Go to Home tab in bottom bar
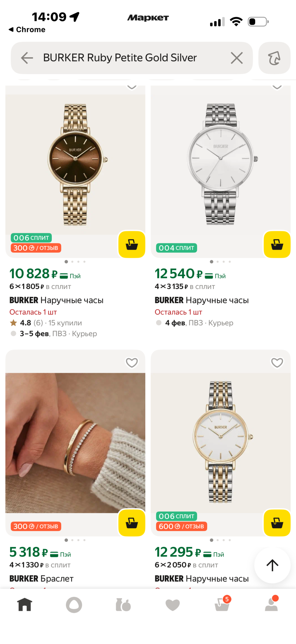This screenshot has height=644, width=296. 25,605
